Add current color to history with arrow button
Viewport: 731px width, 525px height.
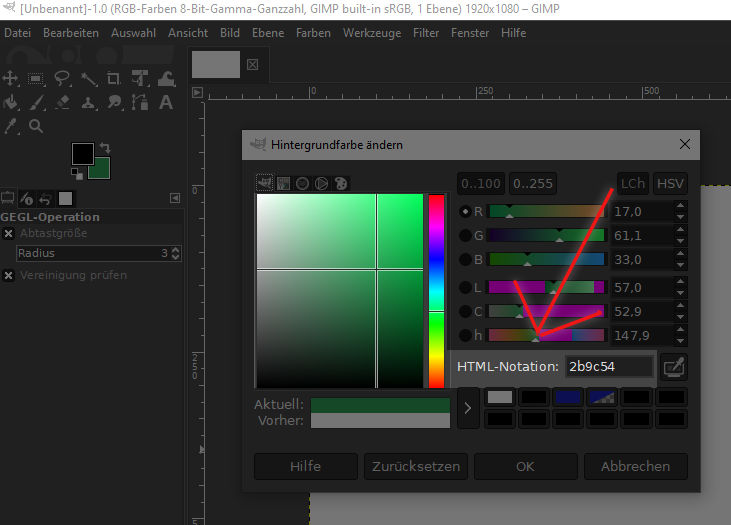pos(468,408)
